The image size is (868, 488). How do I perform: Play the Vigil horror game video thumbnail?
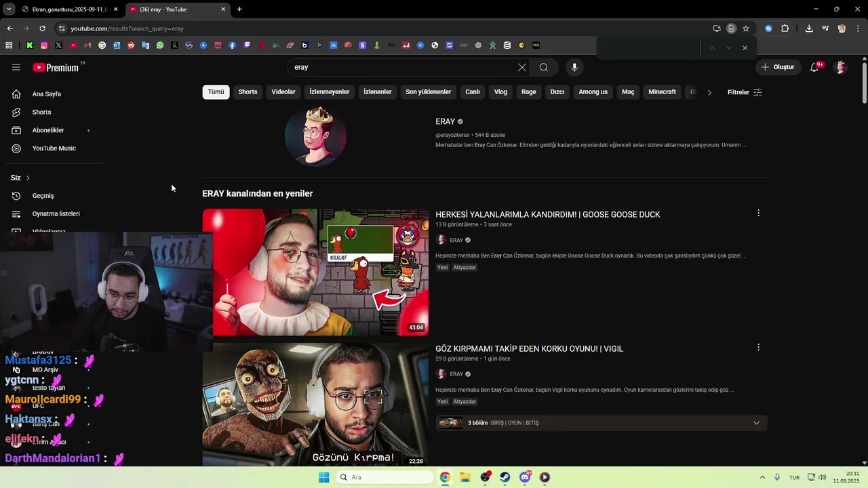click(x=315, y=405)
